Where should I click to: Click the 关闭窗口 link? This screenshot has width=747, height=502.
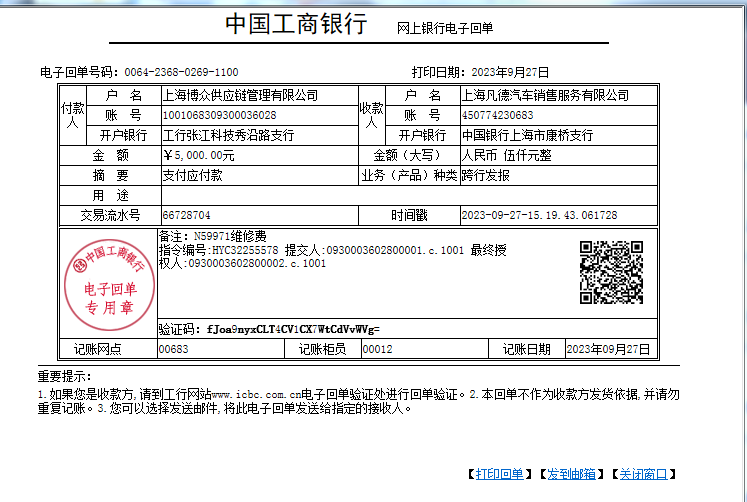pos(642,473)
